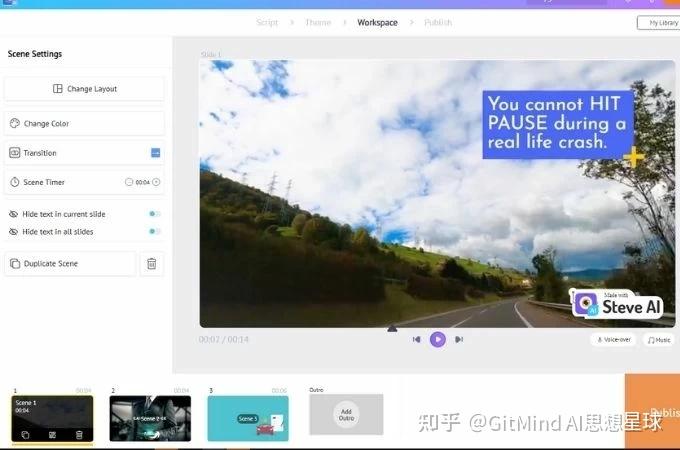The image size is (680, 450).
Task: Open the Change Layout option
Action: (x=84, y=89)
